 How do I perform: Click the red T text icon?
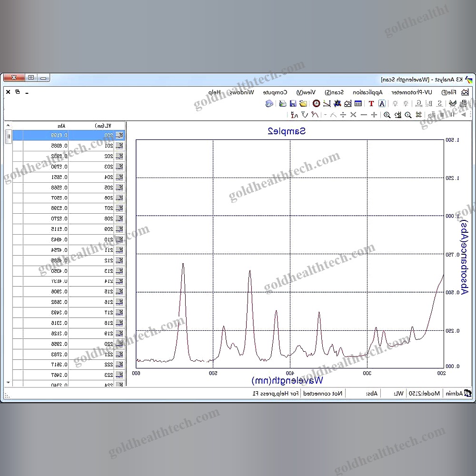[371, 103]
